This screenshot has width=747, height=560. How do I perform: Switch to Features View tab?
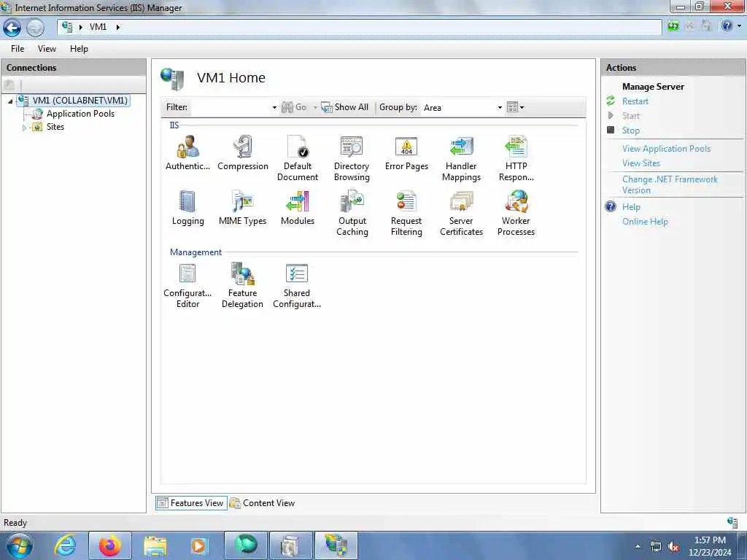click(x=191, y=503)
